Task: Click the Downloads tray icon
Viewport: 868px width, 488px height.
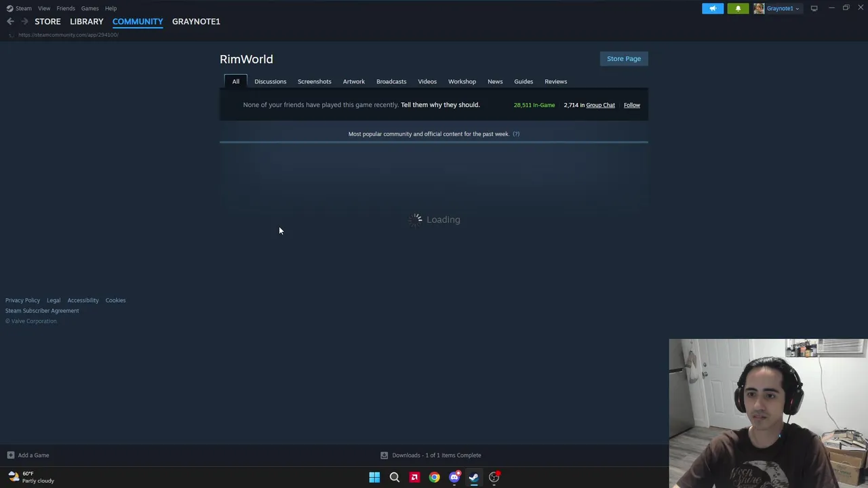Action: click(x=384, y=455)
